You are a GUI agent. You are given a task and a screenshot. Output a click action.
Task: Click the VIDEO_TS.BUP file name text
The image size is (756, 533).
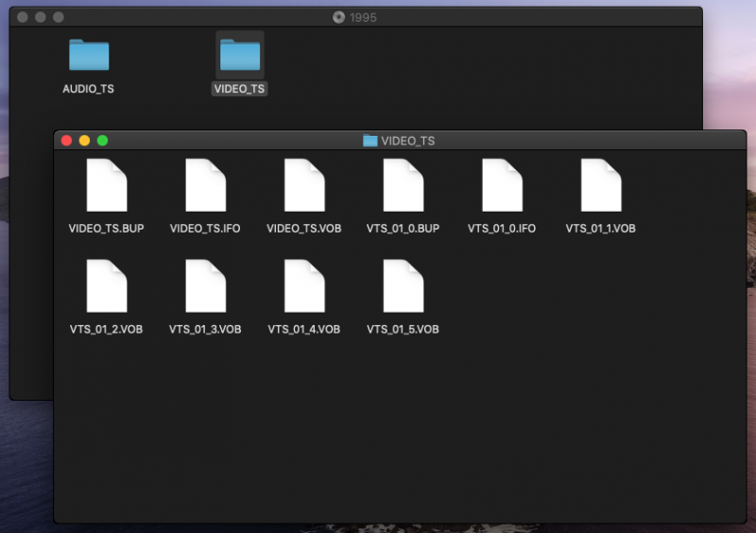tap(106, 228)
